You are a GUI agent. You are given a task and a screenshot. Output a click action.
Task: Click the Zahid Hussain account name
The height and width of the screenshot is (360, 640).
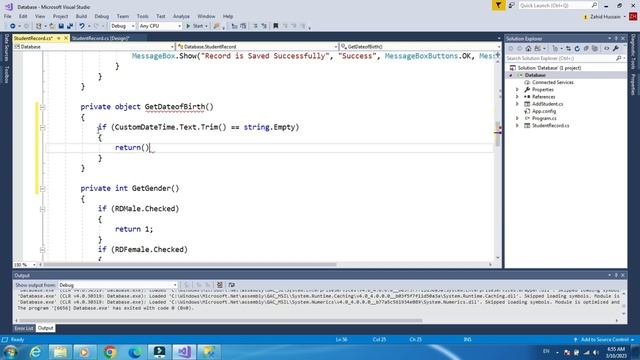(x=605, y=17)
